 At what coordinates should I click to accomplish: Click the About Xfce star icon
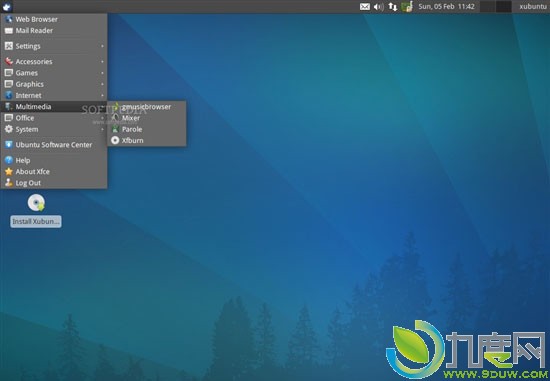click(x=9, y=172)
